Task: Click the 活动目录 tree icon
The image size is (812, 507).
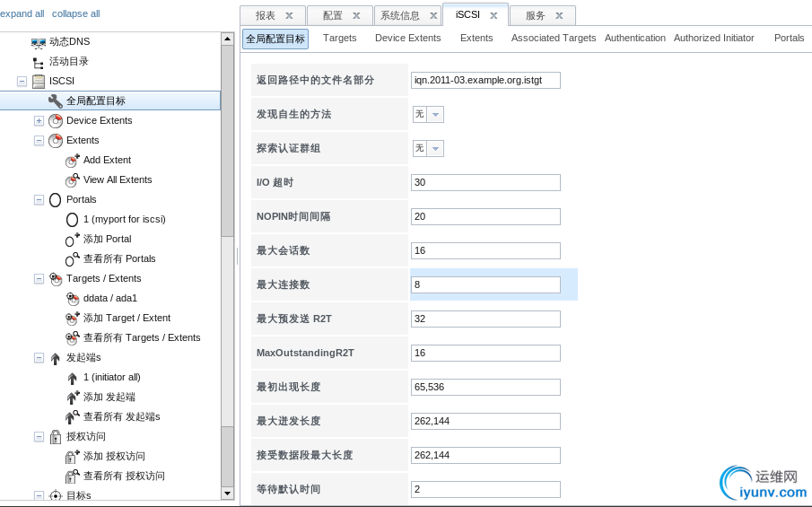Action: 38,62
